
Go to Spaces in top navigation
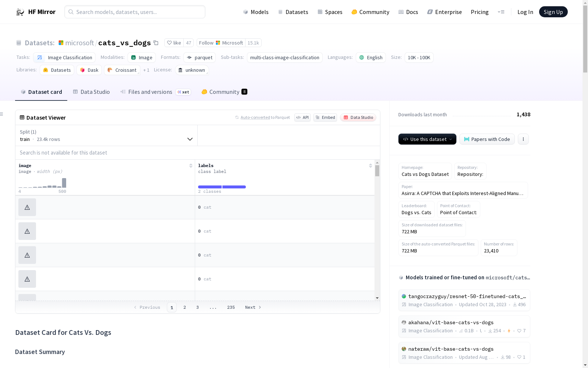tap(330, 12)
